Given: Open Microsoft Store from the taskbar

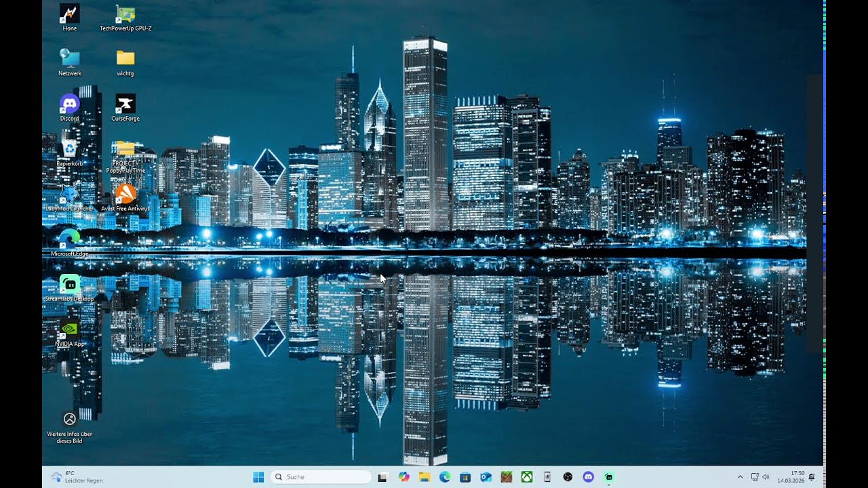Looking at the screenshot, I should pyautogui.click(x=465, y=477).
